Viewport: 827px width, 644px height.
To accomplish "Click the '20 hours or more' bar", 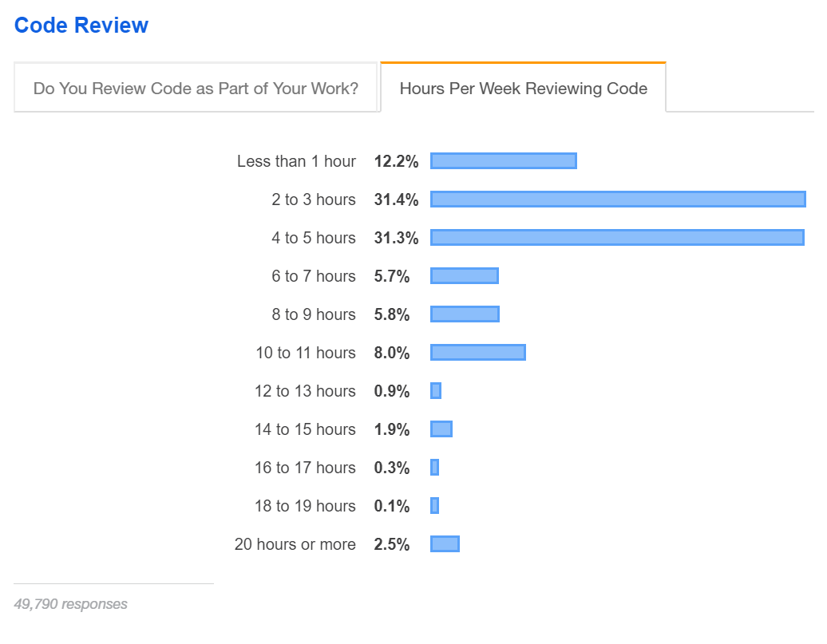I will pos(445,544).
